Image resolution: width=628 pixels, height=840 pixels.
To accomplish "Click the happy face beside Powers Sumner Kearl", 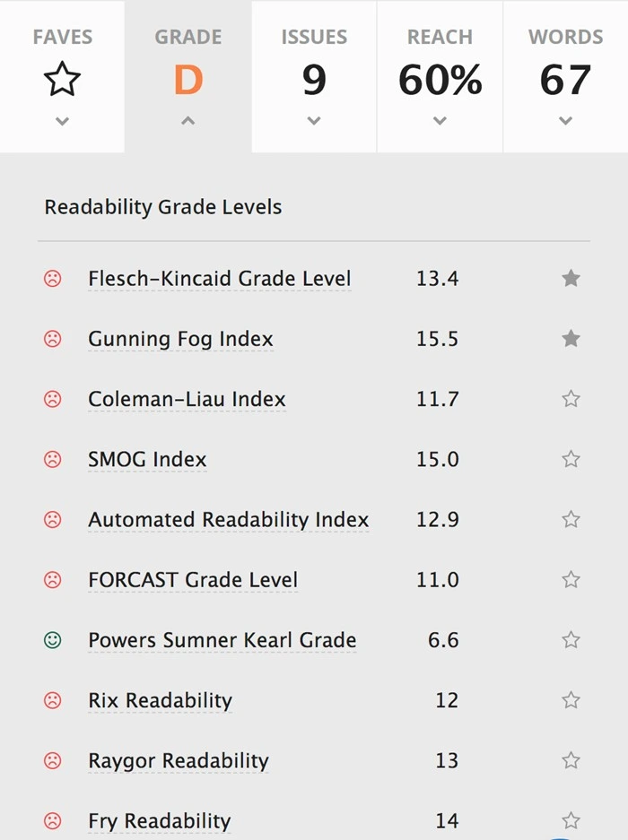I will [x=53, y=640].
